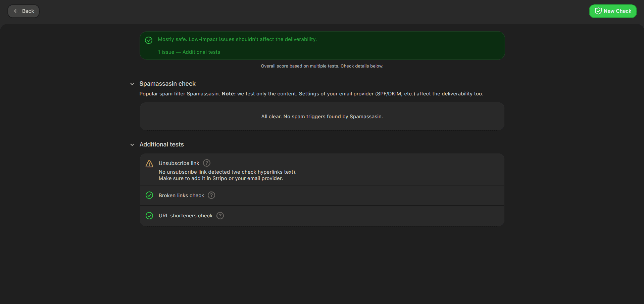Select the Unsubscribe link test label
644x304 pixels.
tap(179, 163)
